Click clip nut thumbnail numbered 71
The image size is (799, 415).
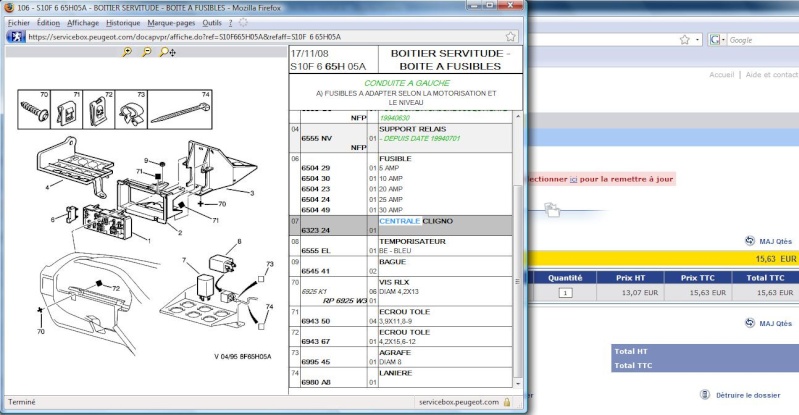tap(67, 110)
